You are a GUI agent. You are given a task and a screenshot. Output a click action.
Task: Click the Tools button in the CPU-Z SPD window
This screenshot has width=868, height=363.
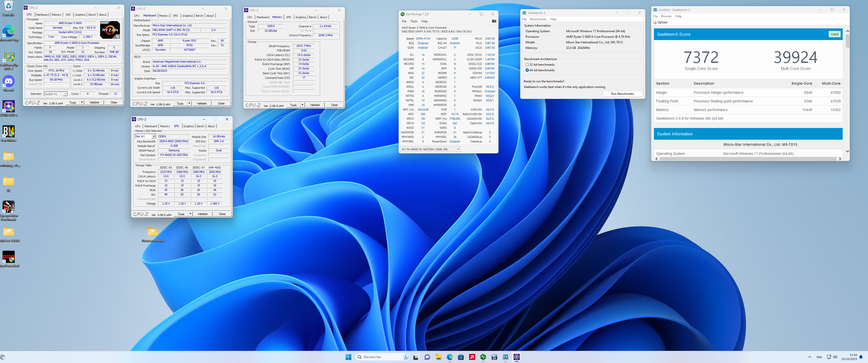181,214
